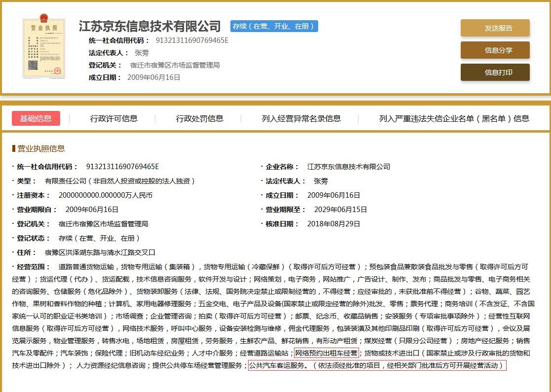The height and width of the screenshot is (392, 551).
Task: Click header 宿迁市宿豫区市场监督管理局 registration authority
Action: (x=175, y=65)
